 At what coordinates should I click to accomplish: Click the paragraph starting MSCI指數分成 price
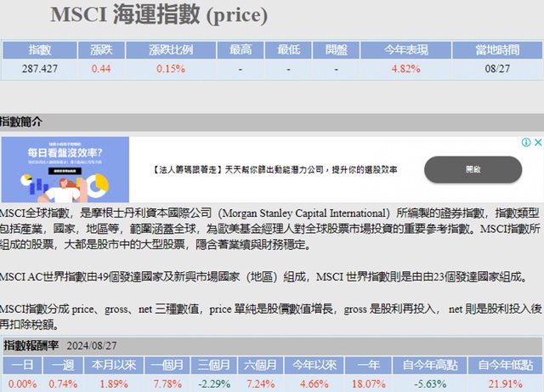tap(271, 316)
